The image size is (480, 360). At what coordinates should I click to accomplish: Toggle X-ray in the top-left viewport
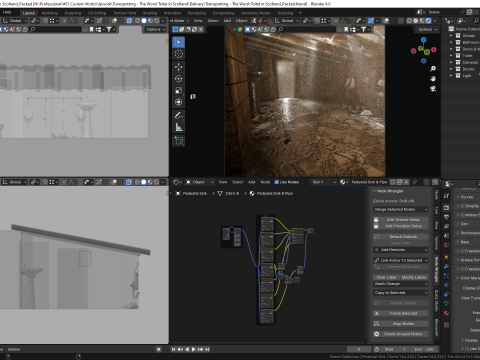click(129, 21)
